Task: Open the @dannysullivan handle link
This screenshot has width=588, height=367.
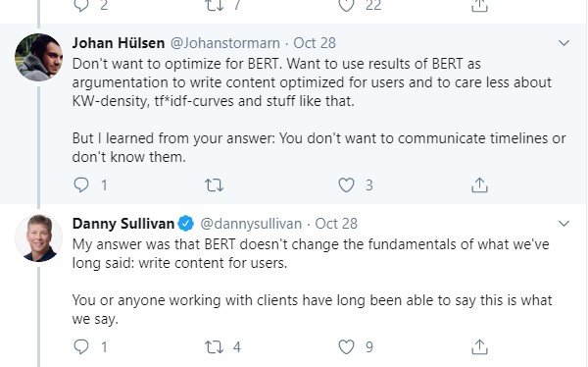Action: pos(251,224)
